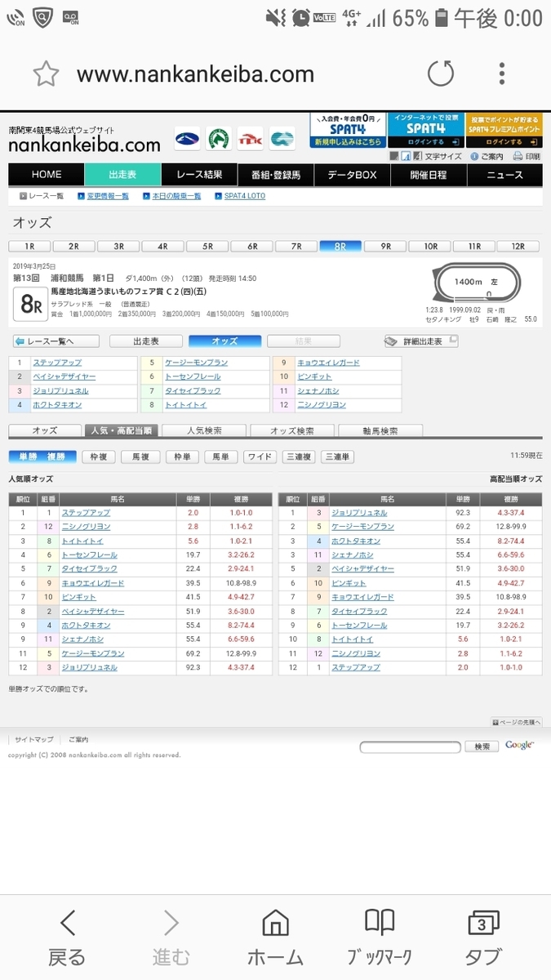Click the blue racecourse logo icon
Image resolution: width=551 pixels, height=980 pixels.
click(187, 138)
